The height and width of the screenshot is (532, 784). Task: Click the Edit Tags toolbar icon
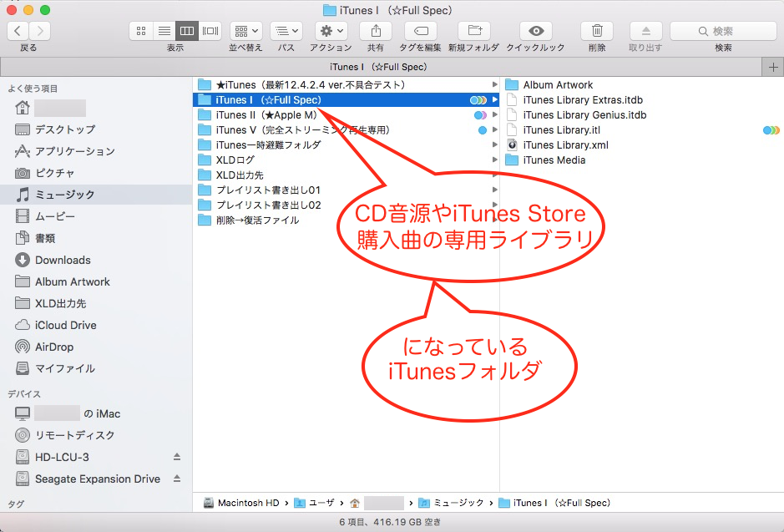421,31
